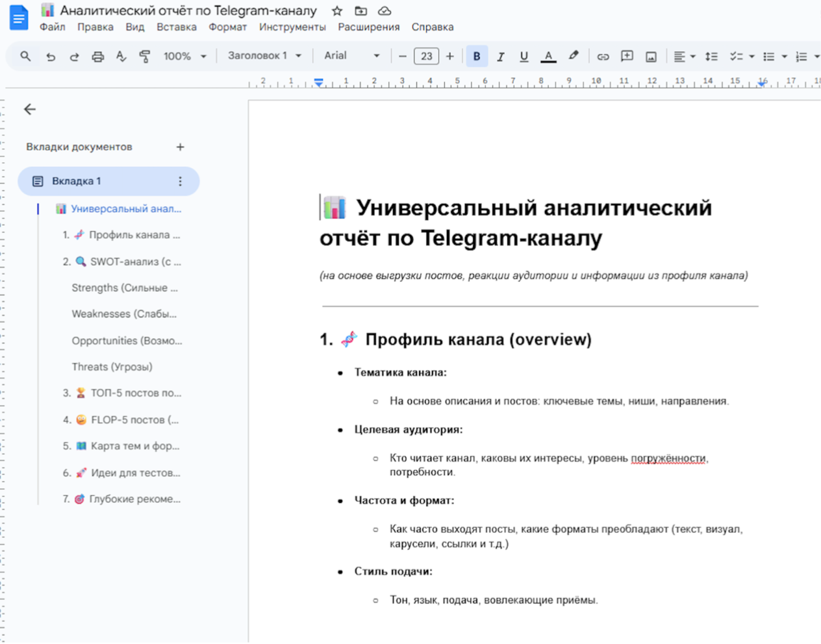Viewport: 821px width, 644px height.
Task: Open the toolbar search magnifier
Action: (25, 56)
